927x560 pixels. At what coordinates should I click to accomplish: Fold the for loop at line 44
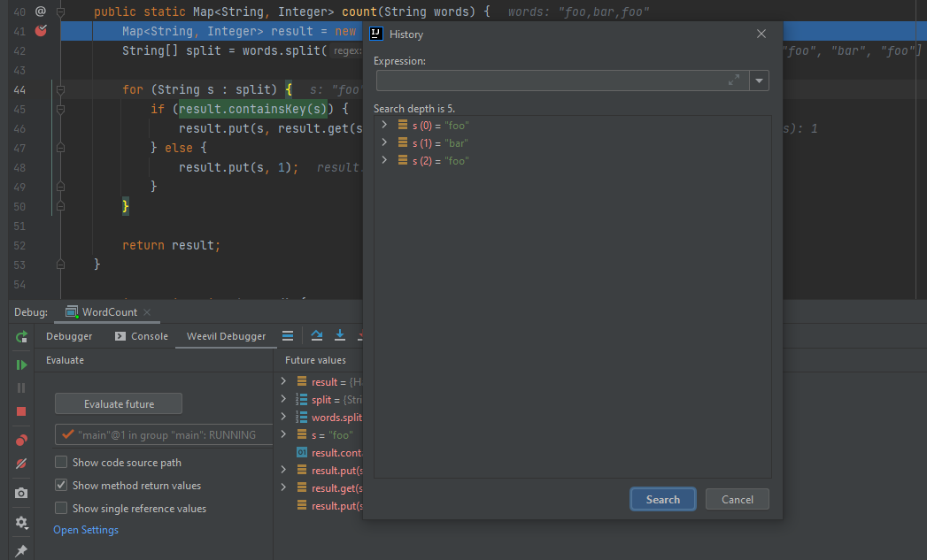[60, 89]
